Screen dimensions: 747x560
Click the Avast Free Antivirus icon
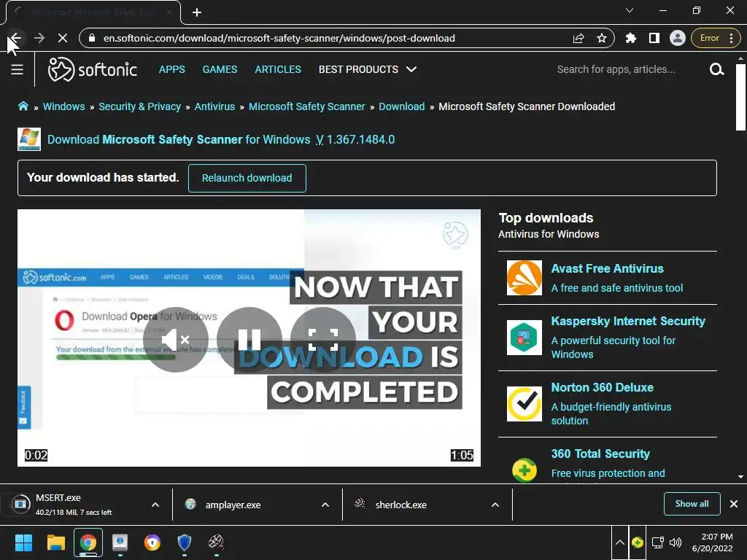(x=524, y=278)
